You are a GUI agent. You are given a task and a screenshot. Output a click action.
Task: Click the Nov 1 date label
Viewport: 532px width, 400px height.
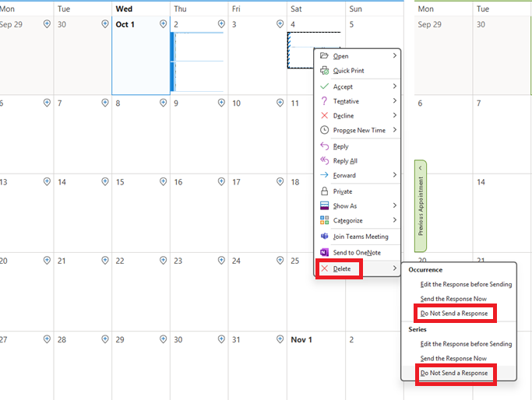click(301, 339)
